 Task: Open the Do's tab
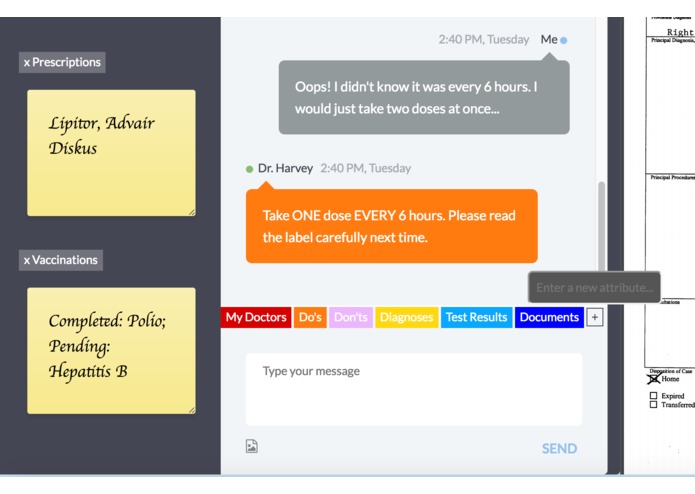(310, 317)
